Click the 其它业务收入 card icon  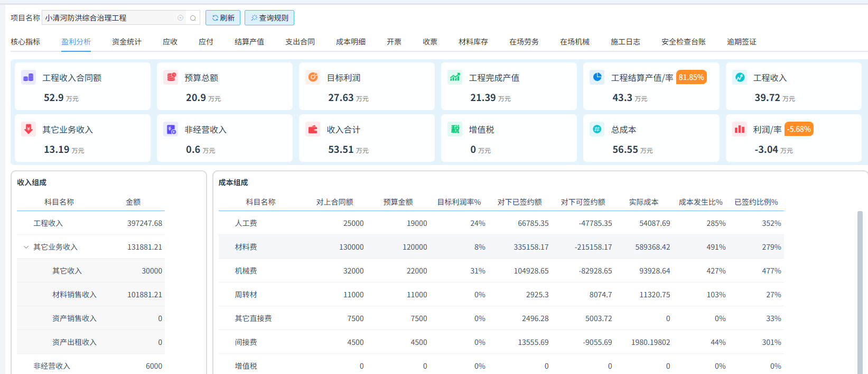point(29,129)
